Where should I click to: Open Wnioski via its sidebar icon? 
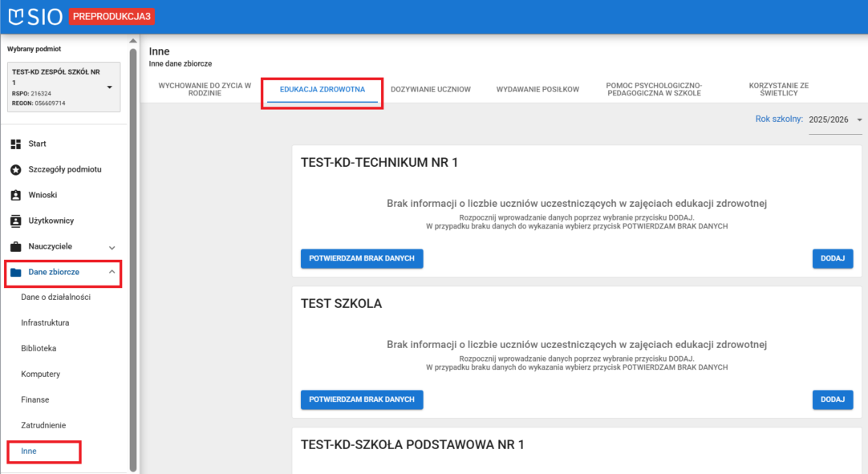14,195
